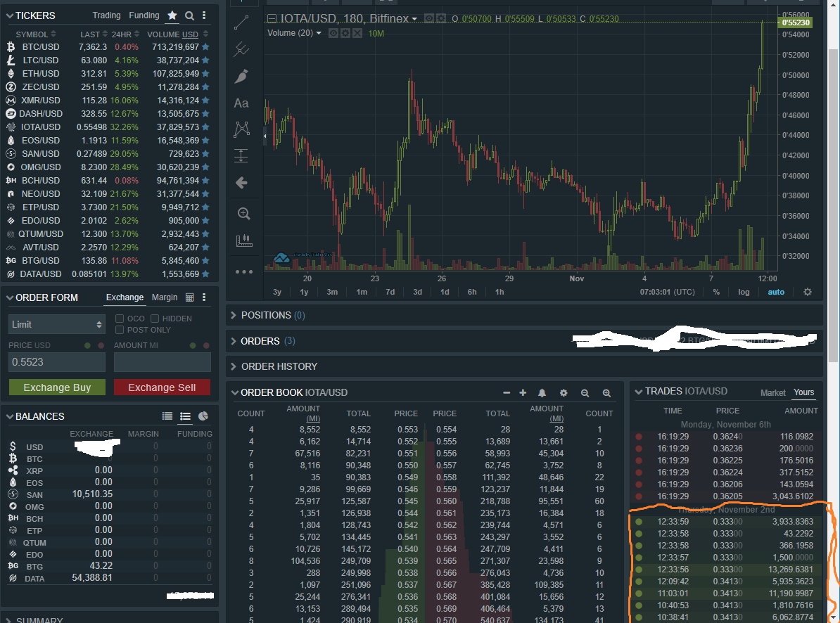Screen dimensions: 840x623
Task: Open more chart tools via three dots
Action: 243,272
